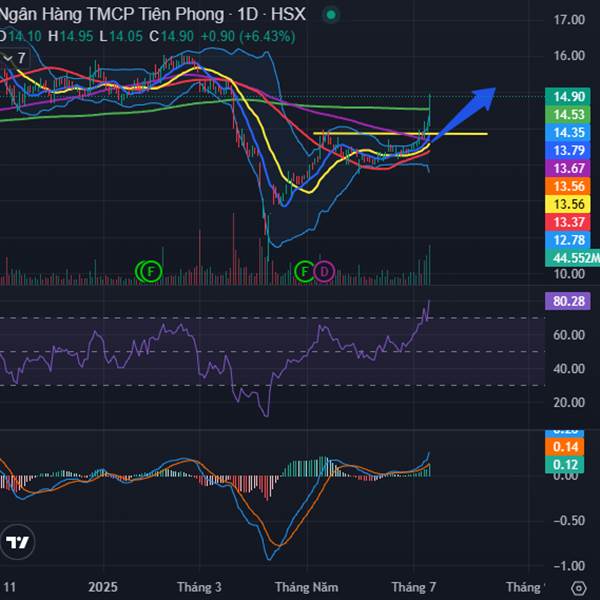Select the orange 13.56 price label
The height and width of the screenshot is (600, 600).
click(568, 186)
